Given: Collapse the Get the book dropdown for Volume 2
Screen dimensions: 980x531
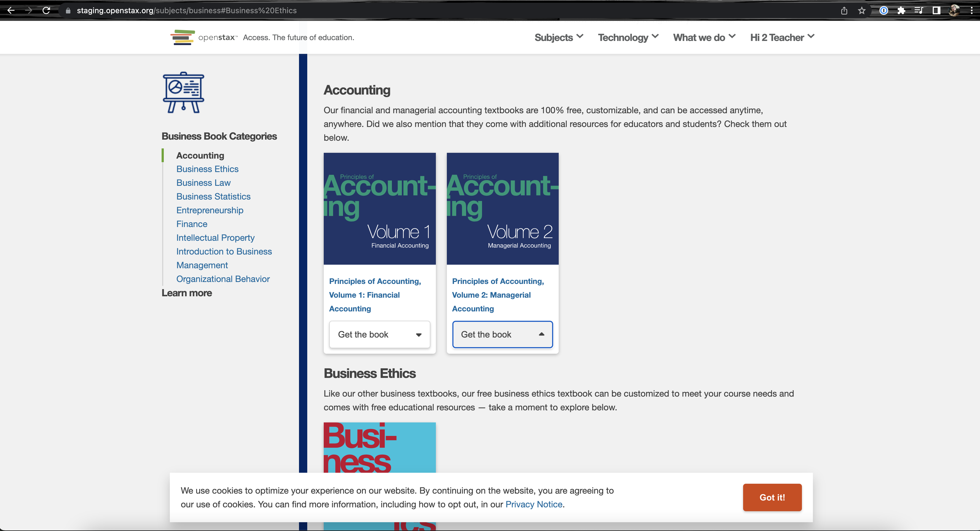Looking at the screenshot, I should [x=502, y=334].
